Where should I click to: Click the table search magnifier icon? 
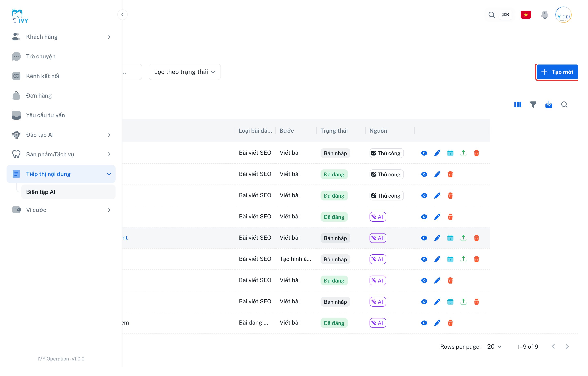pyautogui.click(x=564, y=105)
